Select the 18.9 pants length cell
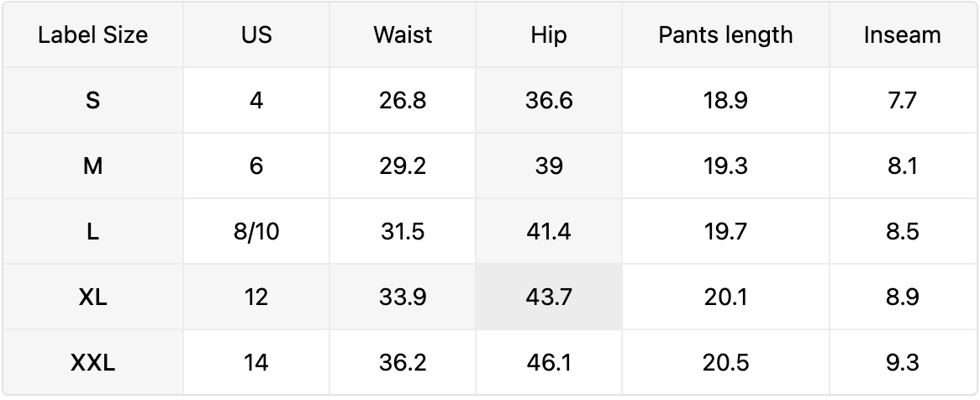This screenshot has height=400, width=980. point(725,101)
